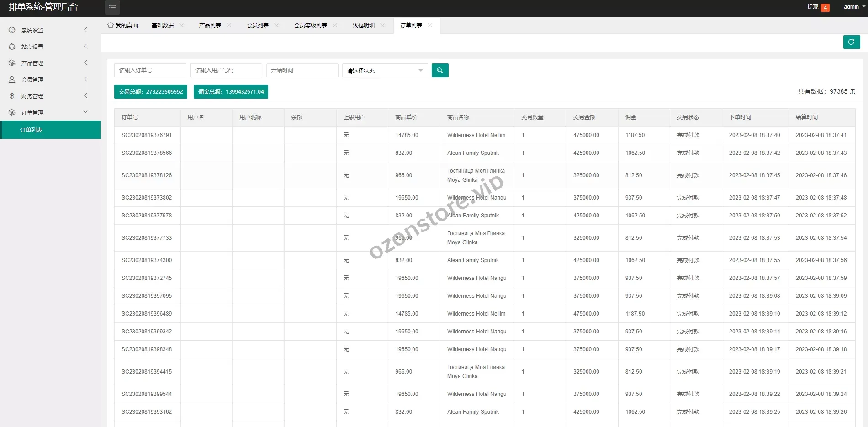Click the 站点设置 icon in sidebar
868x427 pixels.
point(12,47)
